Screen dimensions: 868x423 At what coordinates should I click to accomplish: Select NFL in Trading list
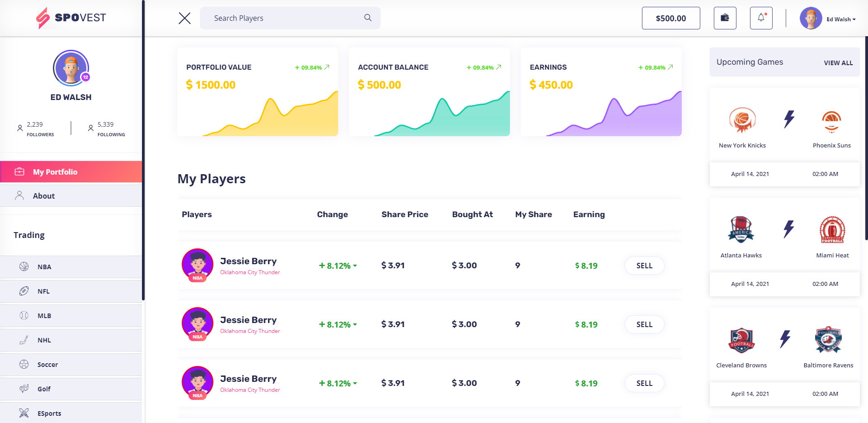[x=71, y=291]
